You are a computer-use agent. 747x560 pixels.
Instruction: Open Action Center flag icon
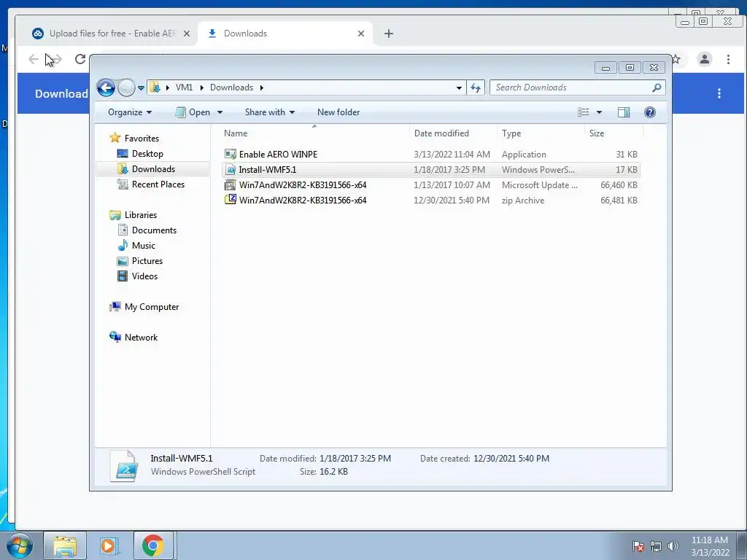[638, 547]
